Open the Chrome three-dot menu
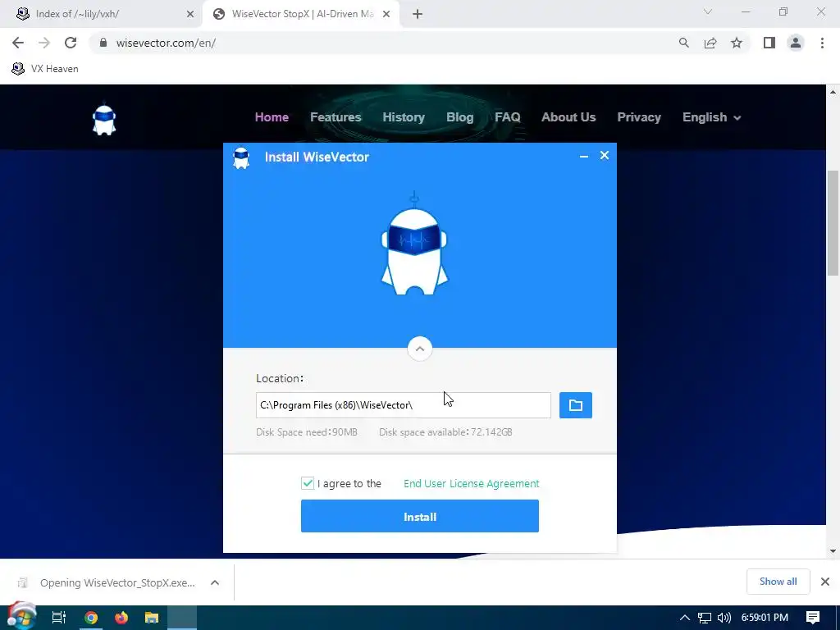The width and height of the screenshot is (840, 630). (x=822, y=43)
